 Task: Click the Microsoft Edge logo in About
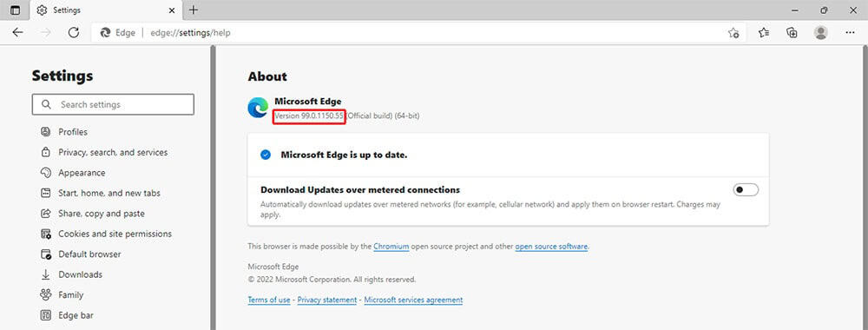(258, 108)
